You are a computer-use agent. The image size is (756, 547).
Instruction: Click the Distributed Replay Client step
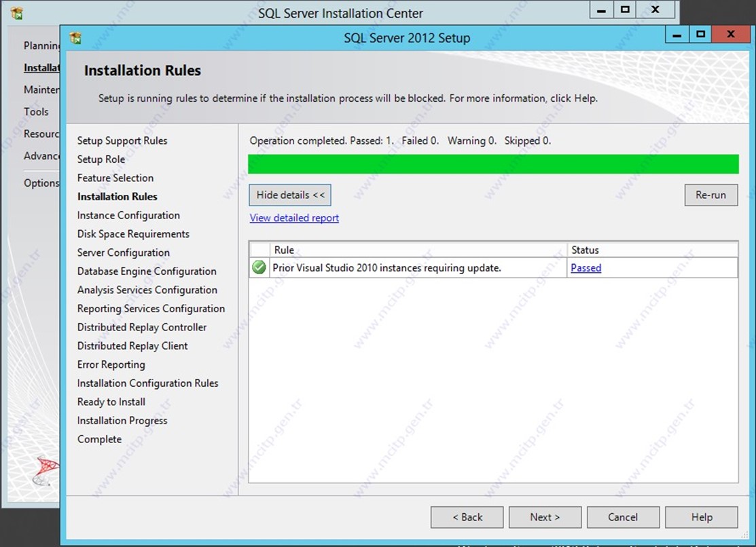132,346
